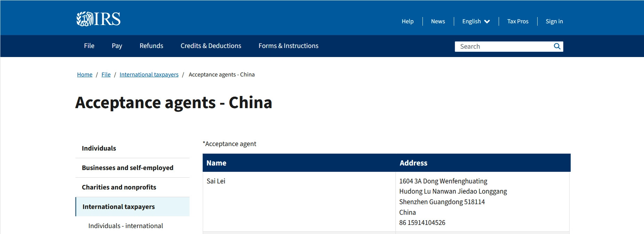
Task: Open the Pay menu
Action: tap(117, 46)
